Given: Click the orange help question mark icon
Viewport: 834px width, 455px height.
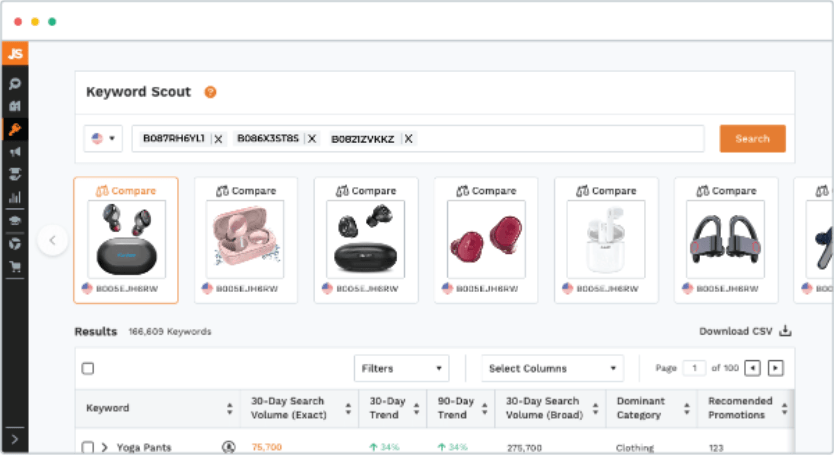Looking at the screenshot, I should coord(211,92).
